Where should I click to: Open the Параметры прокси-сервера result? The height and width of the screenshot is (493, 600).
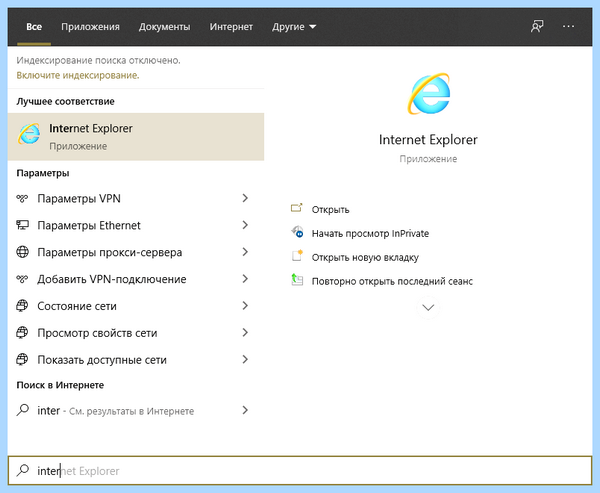[136, 252]
